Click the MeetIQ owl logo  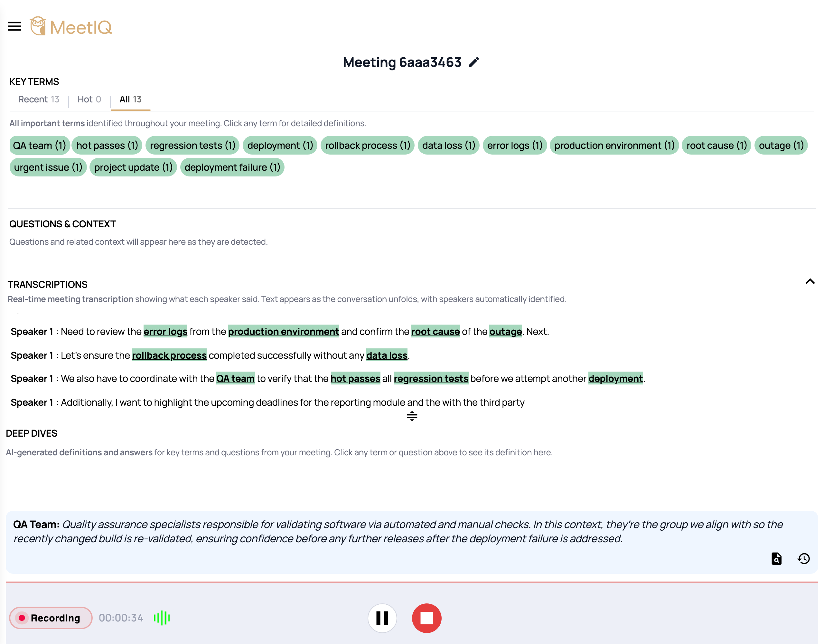click(71, 26)
